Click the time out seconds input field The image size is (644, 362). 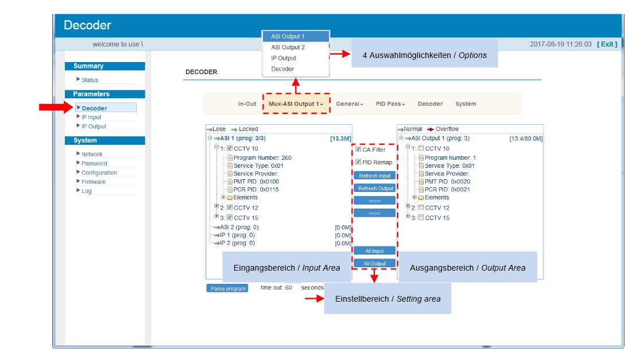coord(292,288)
